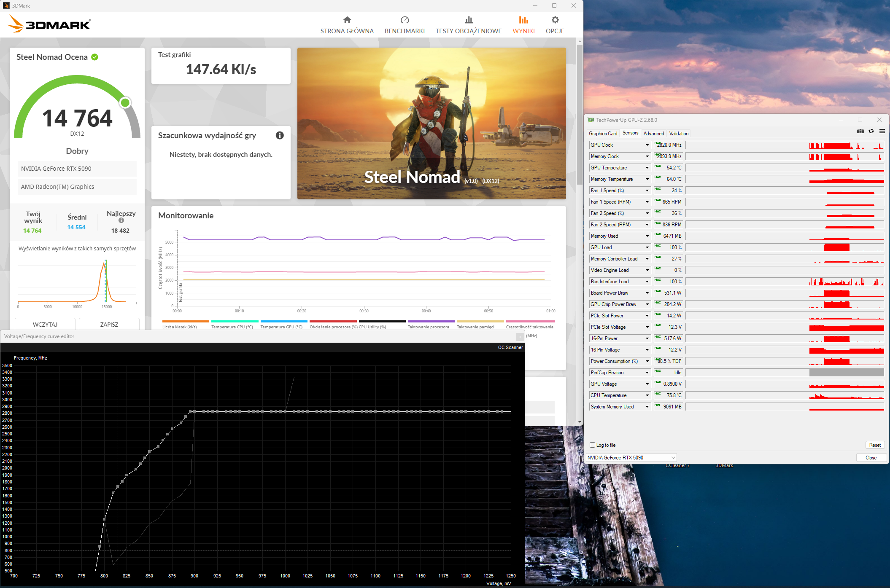Click info icon beside Szacunkowa wydajność gry

point(280,135)
